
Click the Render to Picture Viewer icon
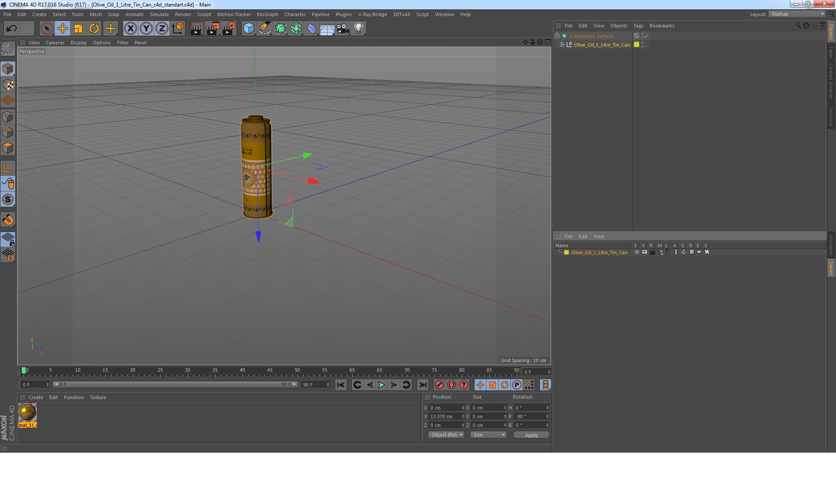tap(212, 28)
